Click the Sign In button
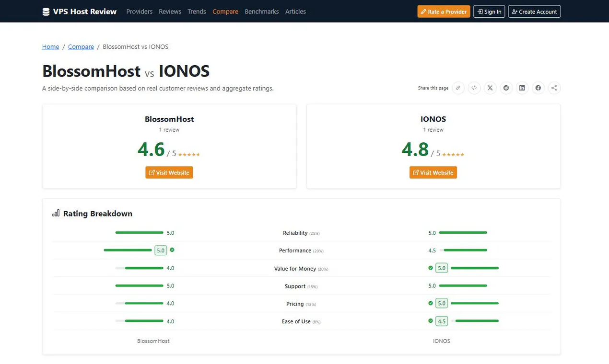This screenshot has width=609, height=364. [x=489, y=11]
